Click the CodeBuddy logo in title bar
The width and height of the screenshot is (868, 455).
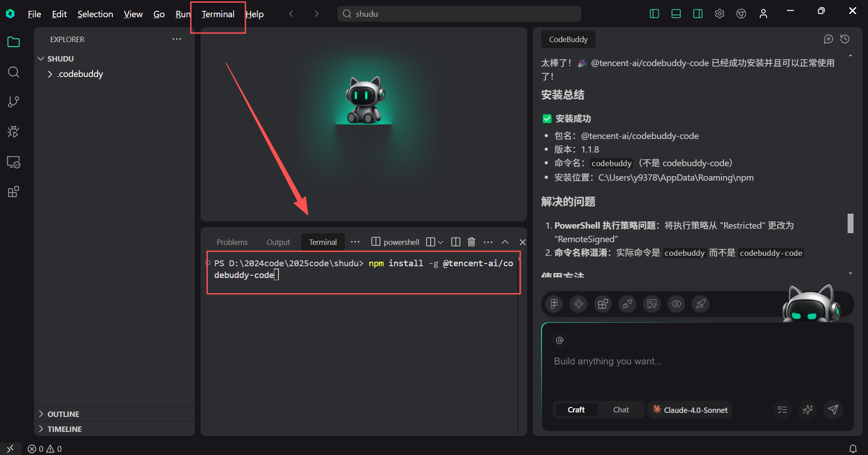[10, 14]
